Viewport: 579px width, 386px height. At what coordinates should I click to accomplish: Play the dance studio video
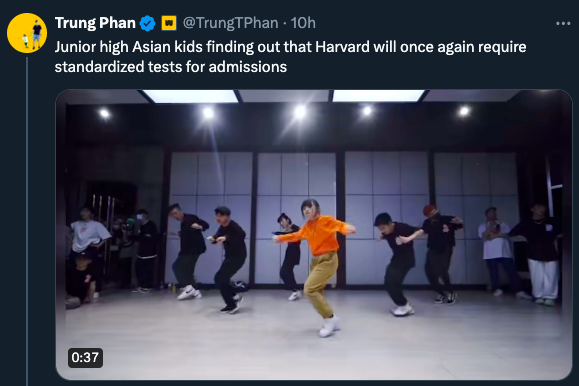[x=314, y=235]
